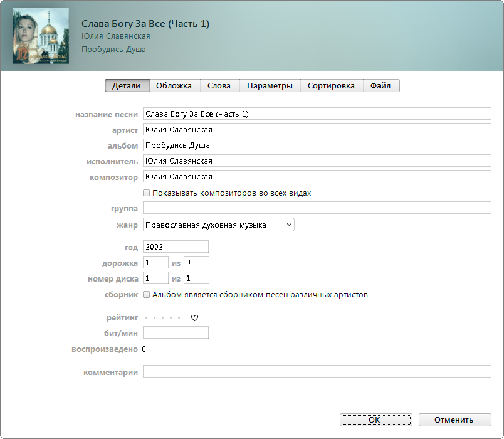Open the Файл tab
Screen dimensions: 504x439
(381, 86)
